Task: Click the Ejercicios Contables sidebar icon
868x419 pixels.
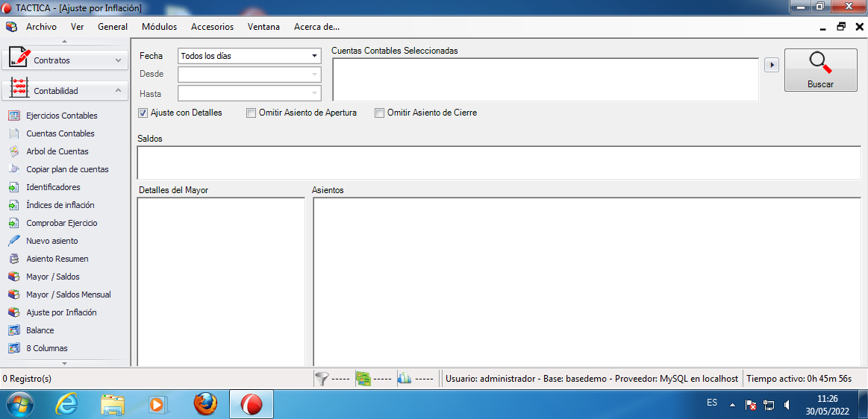Action: pos(14,116)
